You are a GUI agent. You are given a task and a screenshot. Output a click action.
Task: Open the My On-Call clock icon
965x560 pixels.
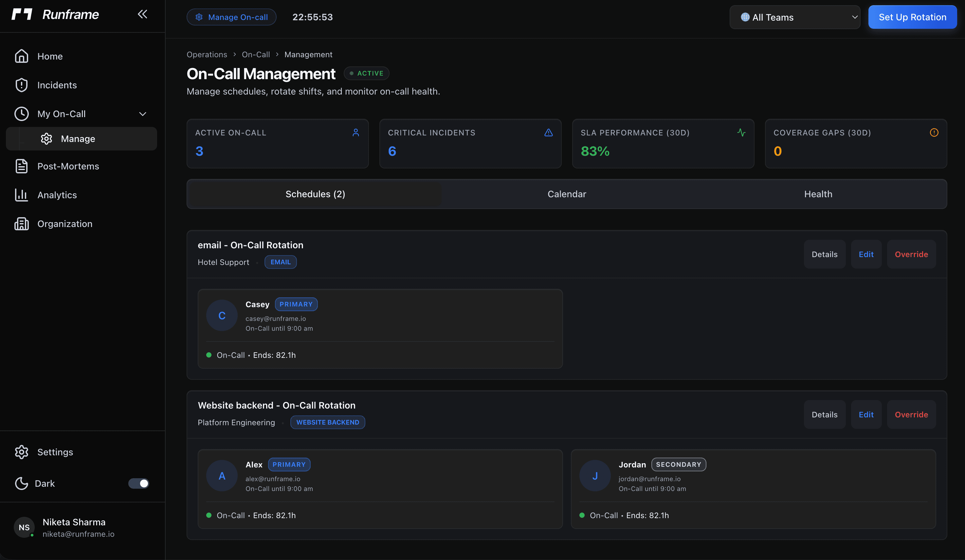22,114
